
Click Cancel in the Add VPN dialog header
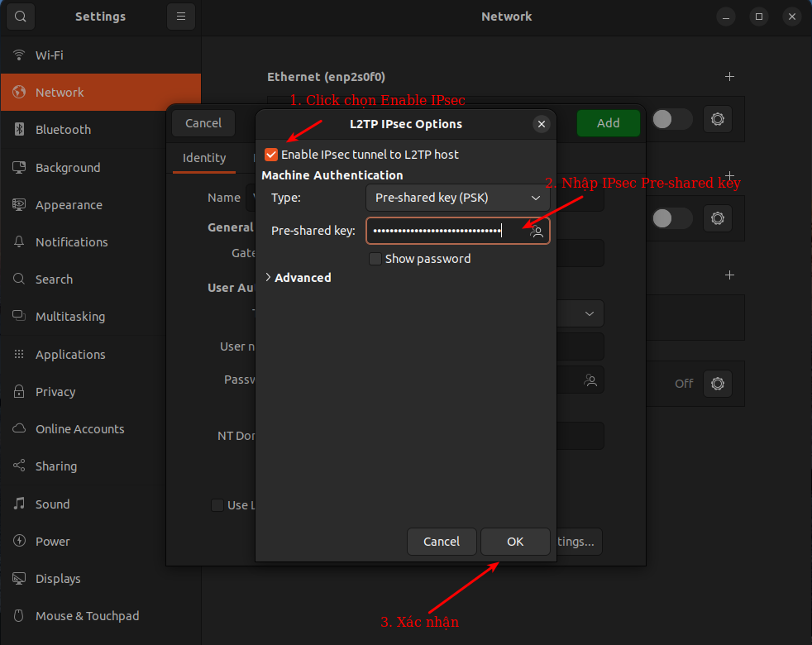click(203, 122)
